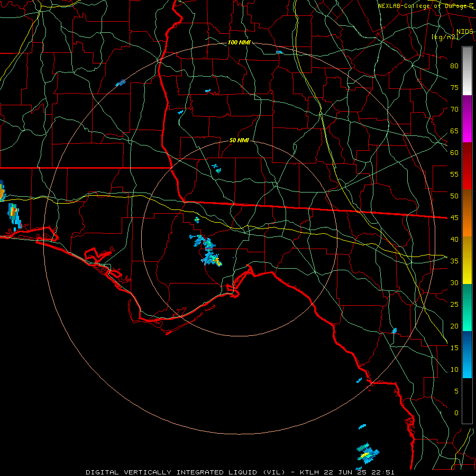The width and height of the screenshot is (476, 476).
Task: Click the "45" value on the VIL scale
Action: (454, 218)
